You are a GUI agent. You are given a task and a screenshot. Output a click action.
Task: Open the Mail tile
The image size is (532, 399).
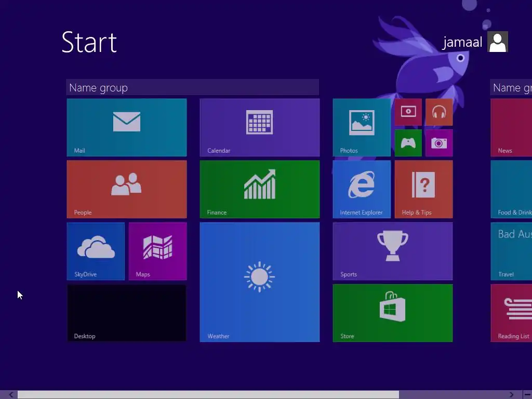[x=127, y=128]
